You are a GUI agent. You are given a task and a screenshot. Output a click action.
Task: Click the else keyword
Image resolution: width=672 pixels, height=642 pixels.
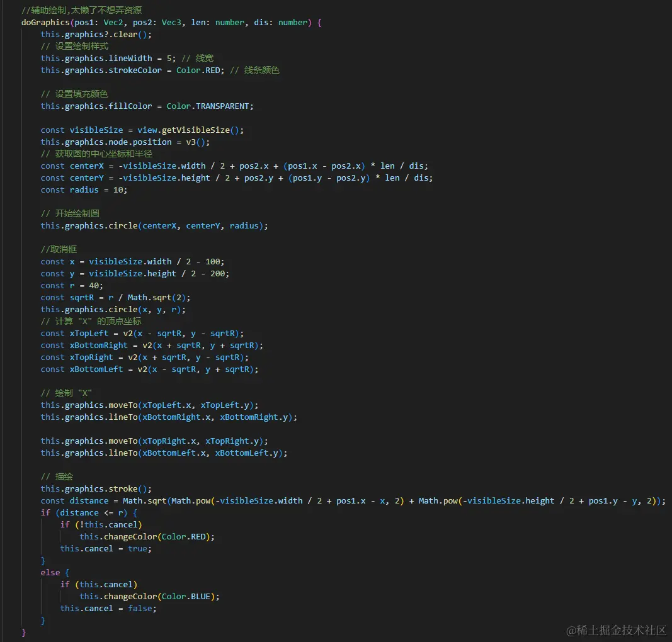click(x=50, y=573)
